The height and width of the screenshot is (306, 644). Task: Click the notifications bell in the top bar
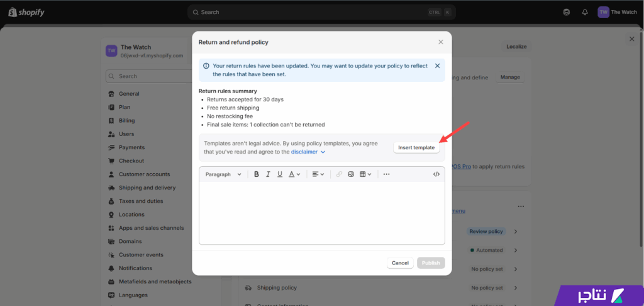point(585,12)
